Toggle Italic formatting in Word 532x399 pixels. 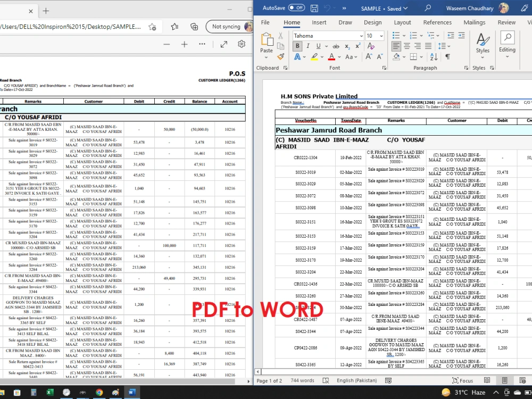pyautogui.click(x=307, y=46)
